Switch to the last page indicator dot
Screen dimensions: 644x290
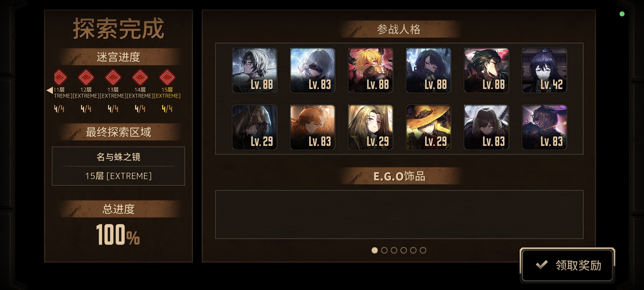pos(423,250)
